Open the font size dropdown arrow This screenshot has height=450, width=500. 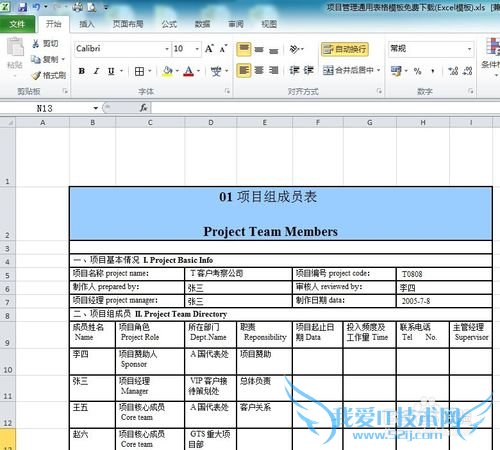point(197,49)
